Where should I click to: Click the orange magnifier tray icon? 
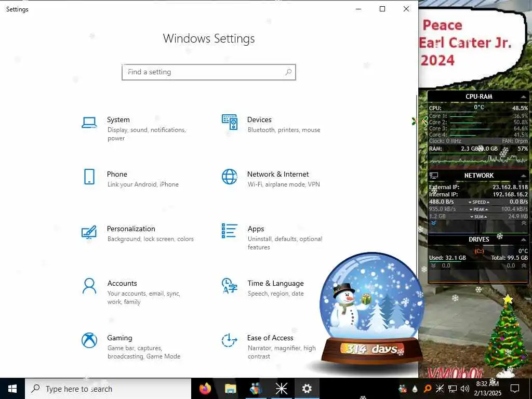[428, 389]
